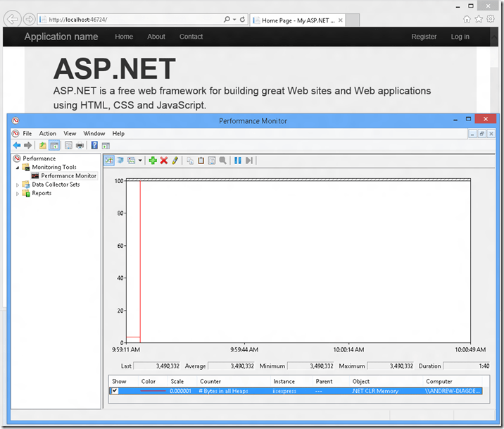This screenshot has height=429, width=504.
Task: Expand the Reports node
Action: click(18, 194)
